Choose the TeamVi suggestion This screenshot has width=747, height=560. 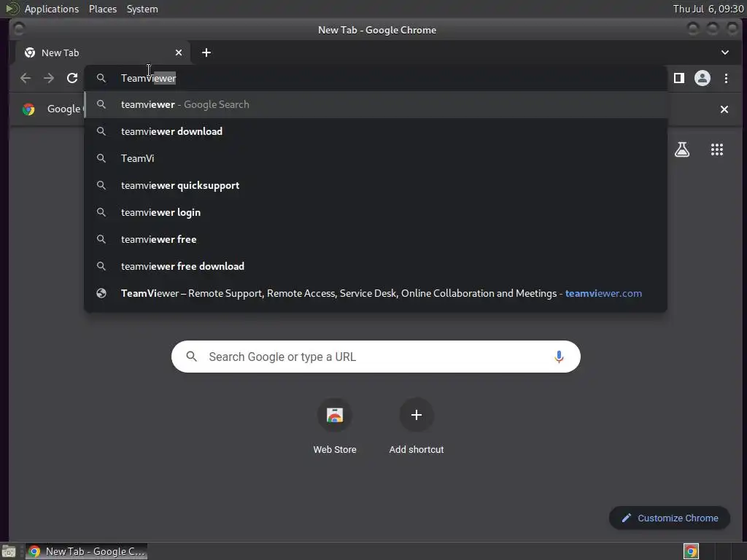(376, 158)
